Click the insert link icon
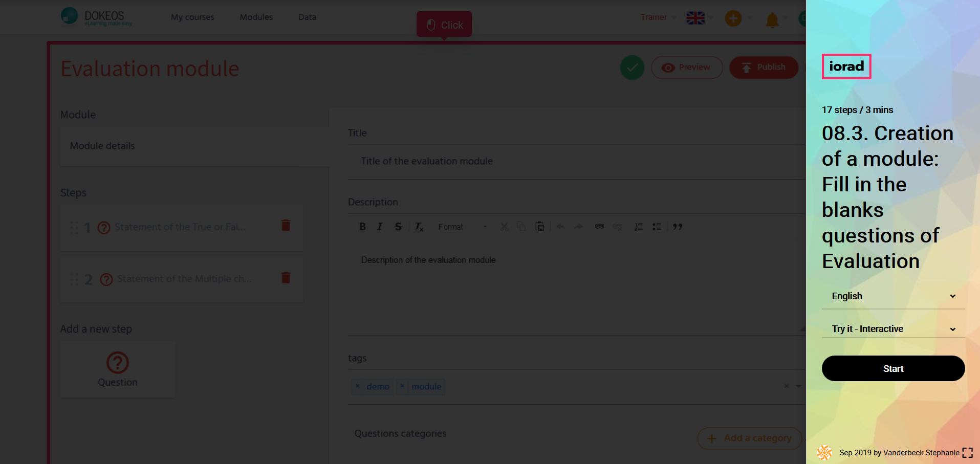The image size is (980, 464). pyautogui.click(x=599, y=227)
